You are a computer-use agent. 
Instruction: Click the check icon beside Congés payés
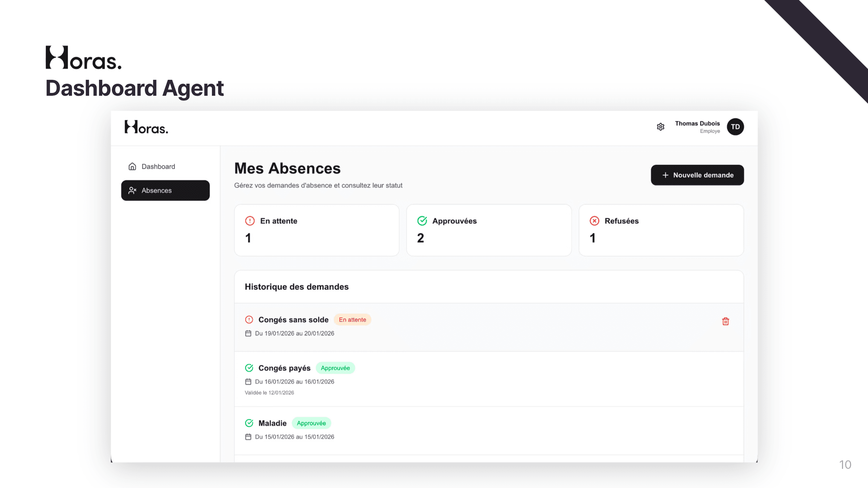249,368
